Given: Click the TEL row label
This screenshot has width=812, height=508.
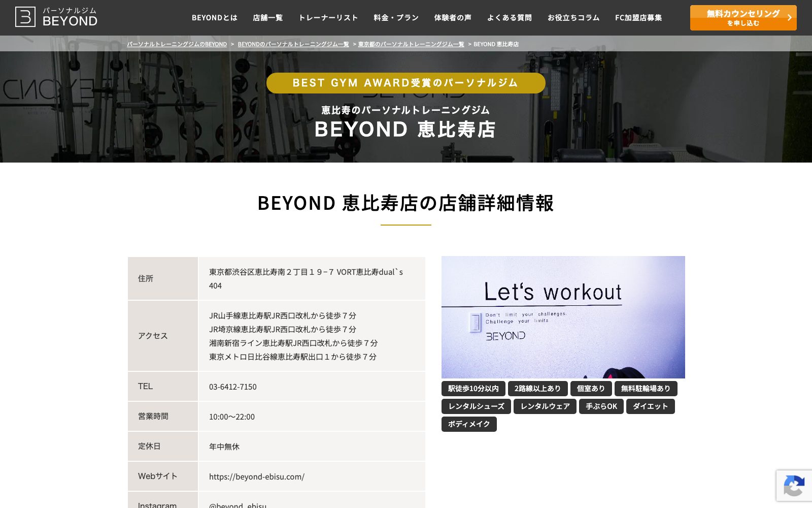Looking at the screenshot, I should click(145, 386).
